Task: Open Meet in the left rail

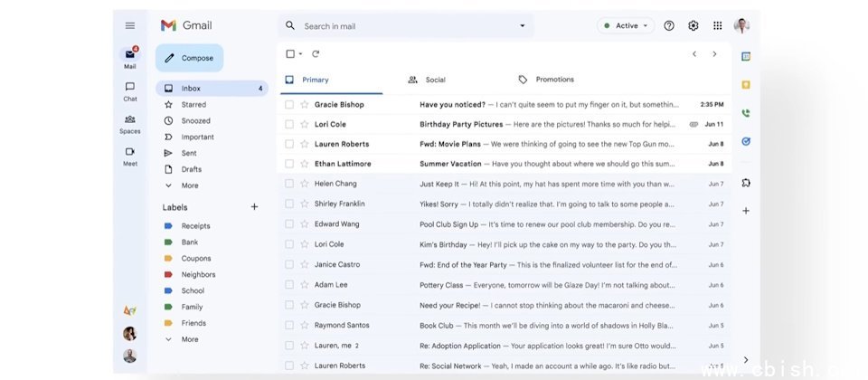Action: tap(130, 156)
